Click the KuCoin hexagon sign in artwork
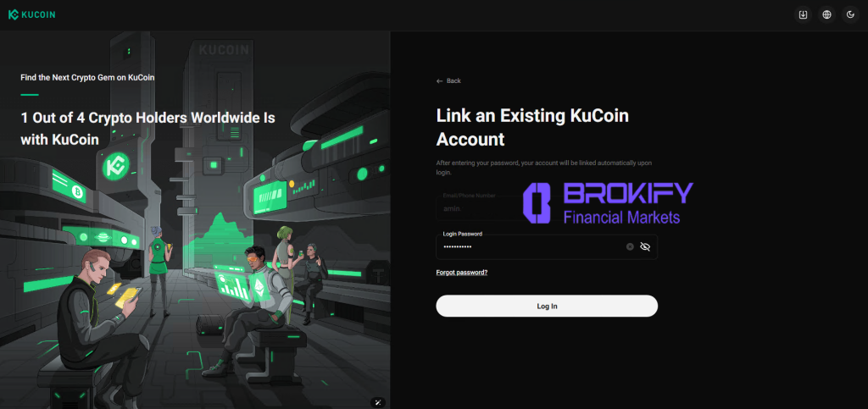Viewport: 868px width, 409px height. click(115, 165)
